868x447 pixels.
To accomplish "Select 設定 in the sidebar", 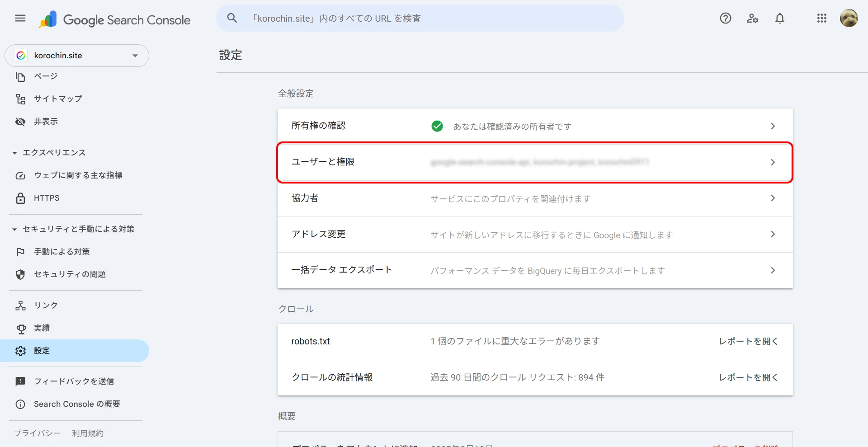I will (x=42, y=351).
